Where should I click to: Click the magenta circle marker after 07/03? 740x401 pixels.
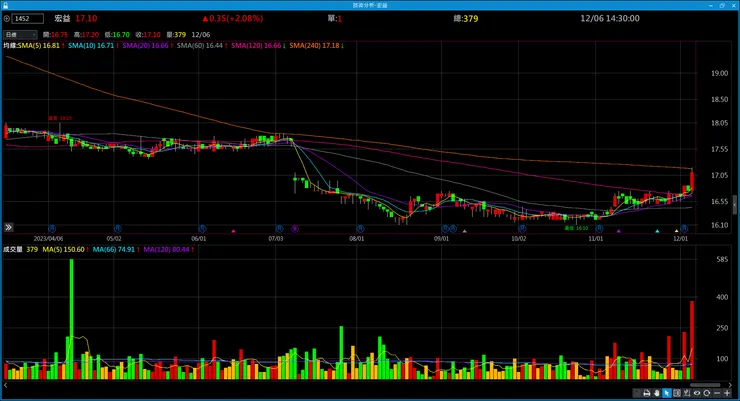(x=294, y=228)
